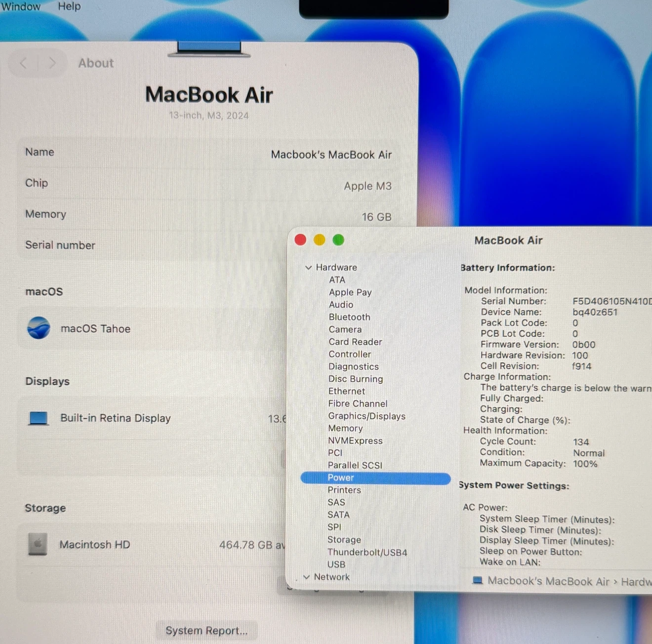The image size is (652, 644).
Task: Click the battery condition value Normal
Action: [589, 453]
